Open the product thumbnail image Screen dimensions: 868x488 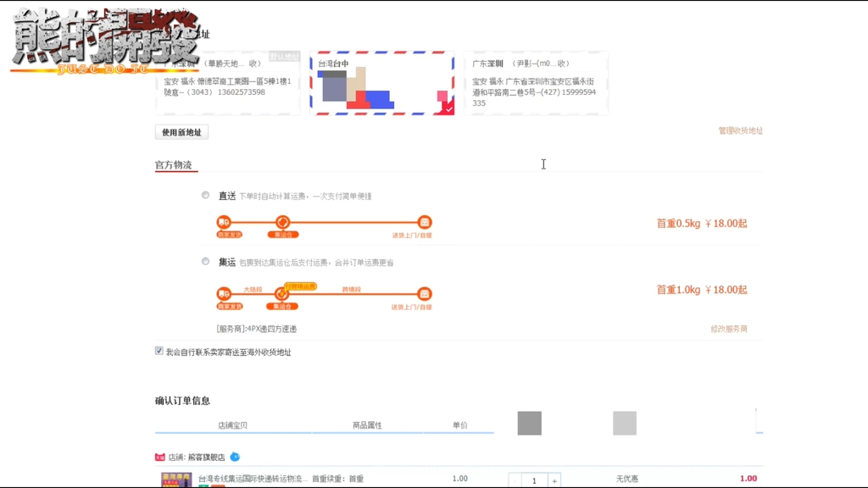click(x=176, y=480)
